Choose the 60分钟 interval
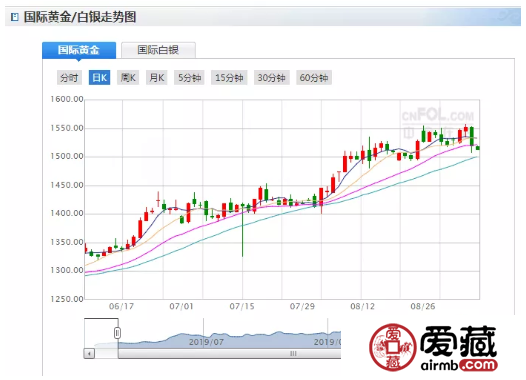This screenshot has width=526, height=380. pyautogui.click(x=314, y=78)
